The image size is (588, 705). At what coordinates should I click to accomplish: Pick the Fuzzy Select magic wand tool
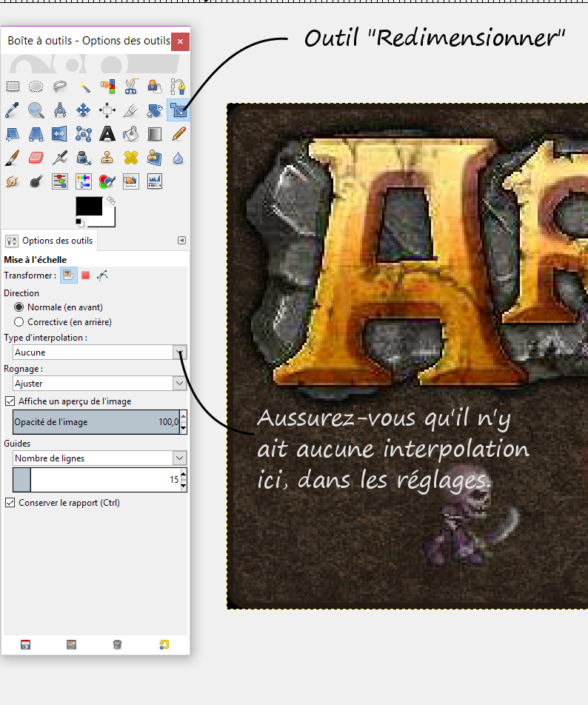[x=84, y=87]
